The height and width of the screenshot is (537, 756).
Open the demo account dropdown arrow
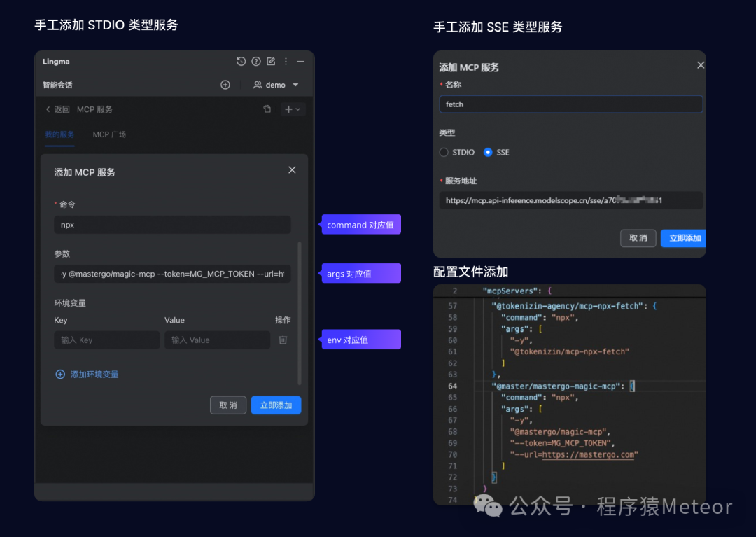tap(295, 85)
